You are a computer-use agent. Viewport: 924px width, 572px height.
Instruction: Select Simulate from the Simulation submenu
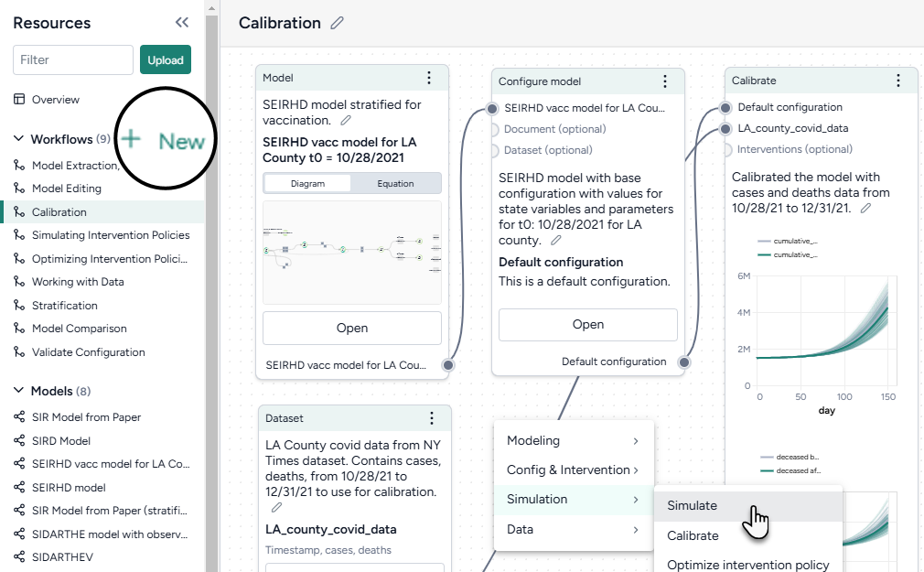(693, 505)
